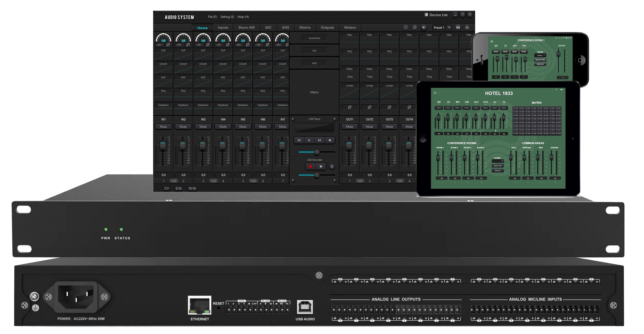Skip to next track in USB Player
Image resolution: width=644 pixels, height=334 pixels.
point(319,140)
